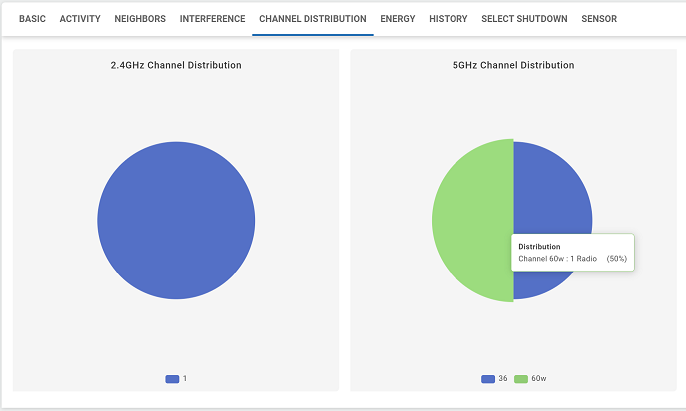The width and height of the screenshot is (686, 411).
Task: Click the Distribution tooltip for Channel 60w
Action: (x=572, y=253)
